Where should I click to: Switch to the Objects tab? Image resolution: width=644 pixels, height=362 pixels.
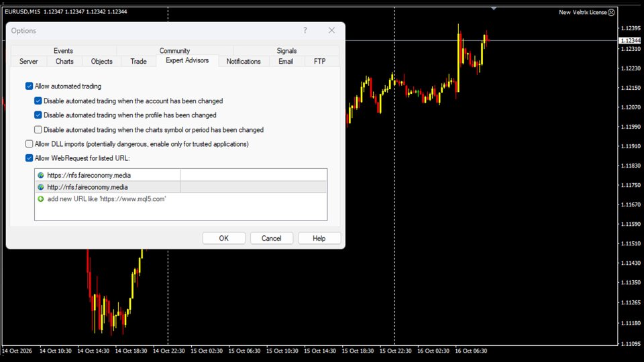(x=101, y=61)
